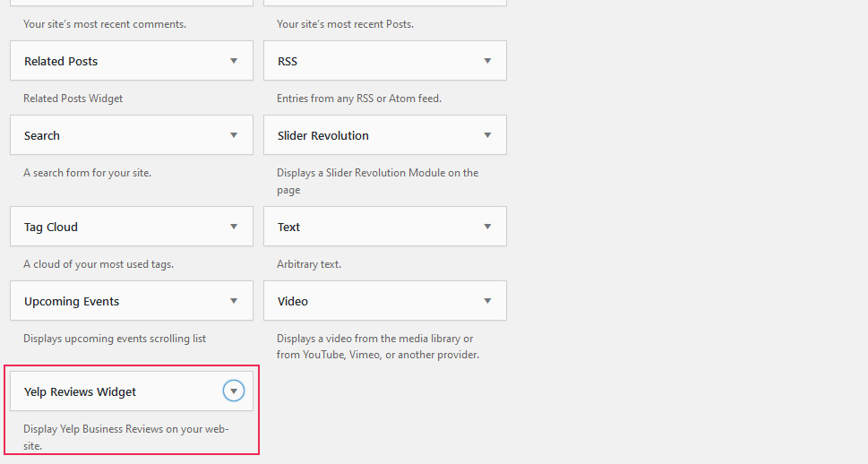
Task: Expand the Tag Cloud widget arrow
Action: point(234,227)
